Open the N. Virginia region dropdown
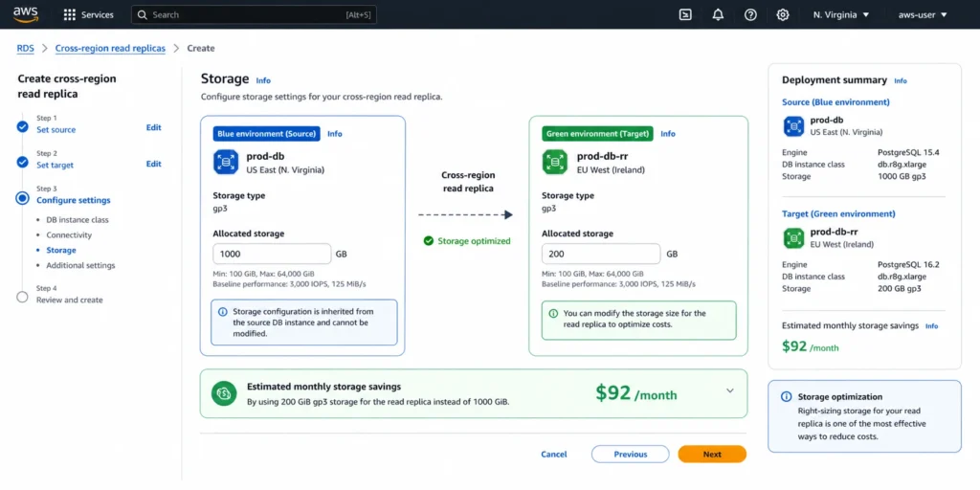 841,15
